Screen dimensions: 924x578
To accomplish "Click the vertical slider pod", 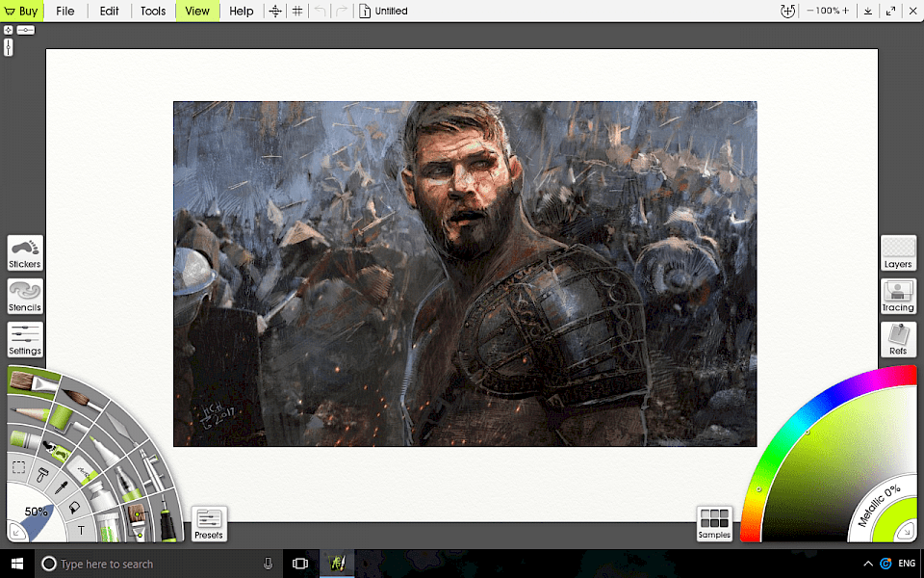I will [9, 47].
